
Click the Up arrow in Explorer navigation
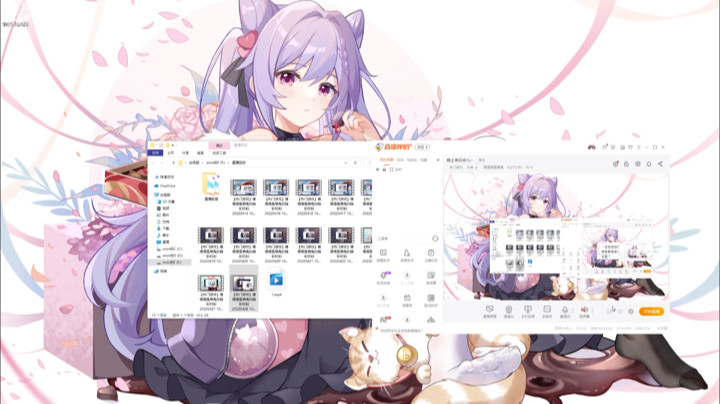click(173, 163)
